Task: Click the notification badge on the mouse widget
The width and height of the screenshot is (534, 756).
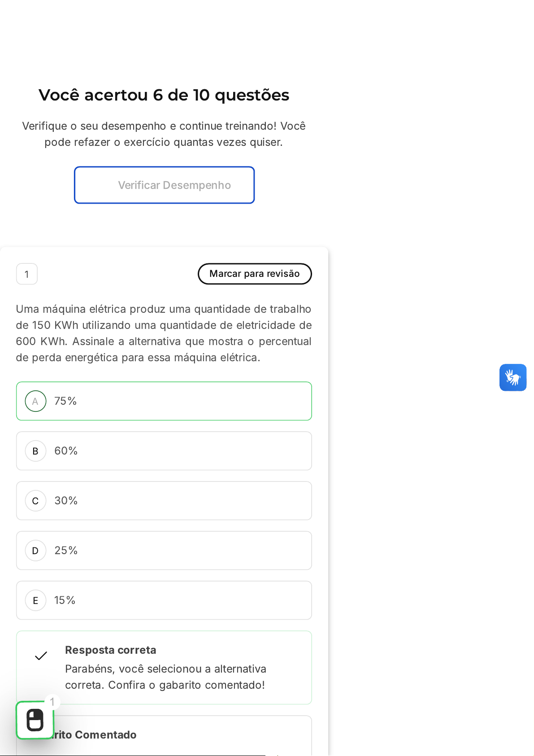Action: click(52, 702)
